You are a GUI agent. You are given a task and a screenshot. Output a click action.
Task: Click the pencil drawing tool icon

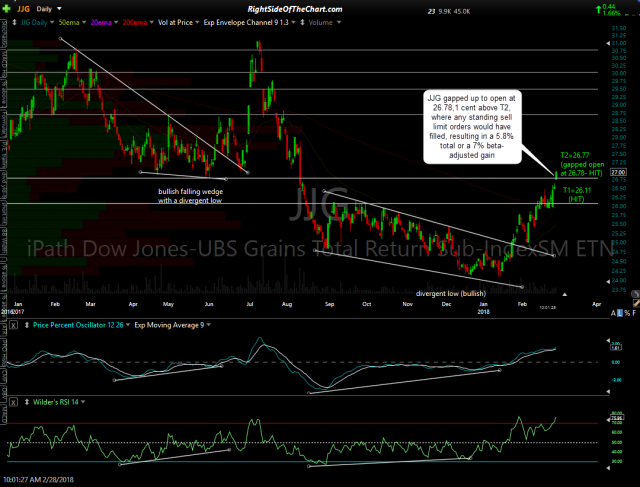click(636, 302)
